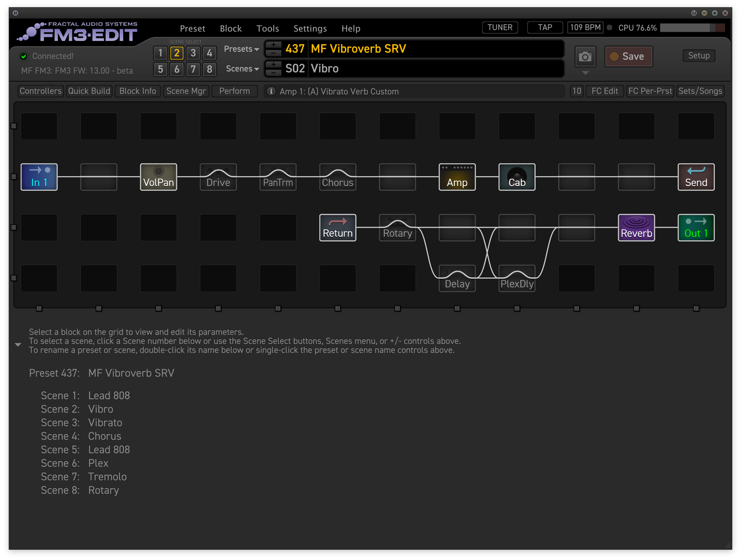The height and width of the screenshot is (560, 741).
Task: Select the PlexDly block
Action: tap(517, 278)
